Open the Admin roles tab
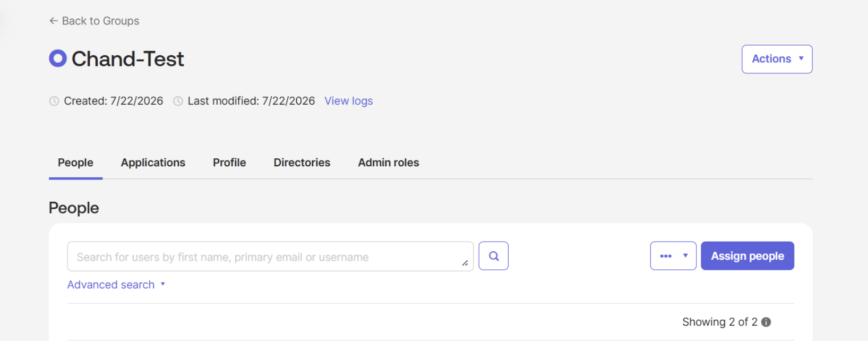 389,163
